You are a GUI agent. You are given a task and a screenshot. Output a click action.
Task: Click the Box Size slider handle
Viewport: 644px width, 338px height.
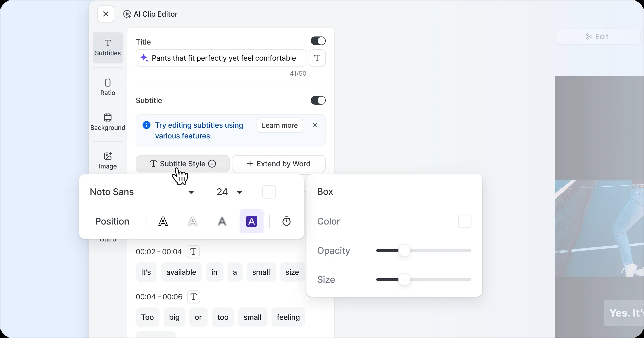(x=404, y=280)
